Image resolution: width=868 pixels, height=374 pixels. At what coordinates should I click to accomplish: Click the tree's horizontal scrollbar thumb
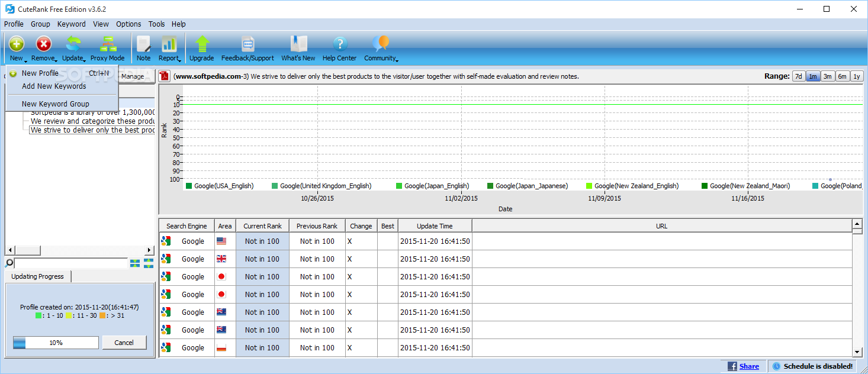27,250
